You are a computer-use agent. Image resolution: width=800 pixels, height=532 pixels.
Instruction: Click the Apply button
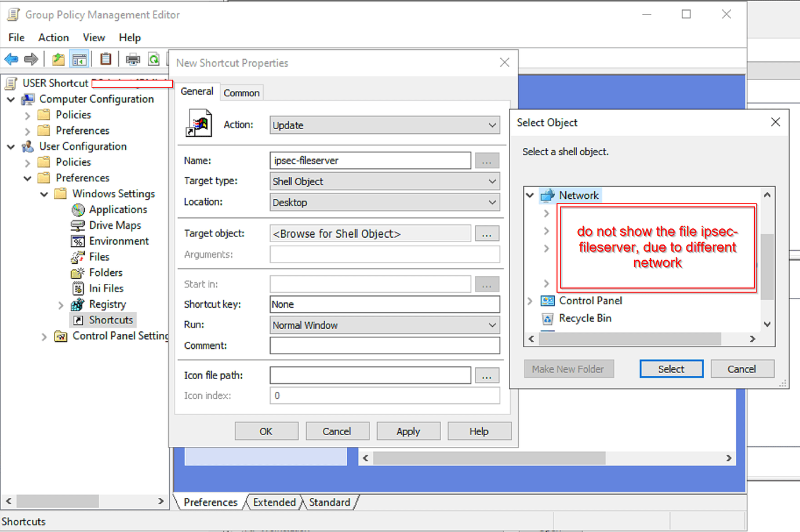pos(408,431)
